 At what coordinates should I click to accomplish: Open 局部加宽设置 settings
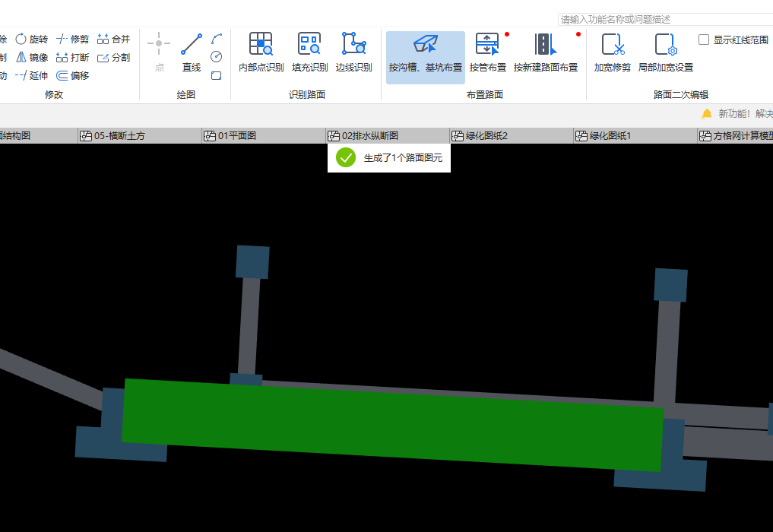tap(665, 52)
